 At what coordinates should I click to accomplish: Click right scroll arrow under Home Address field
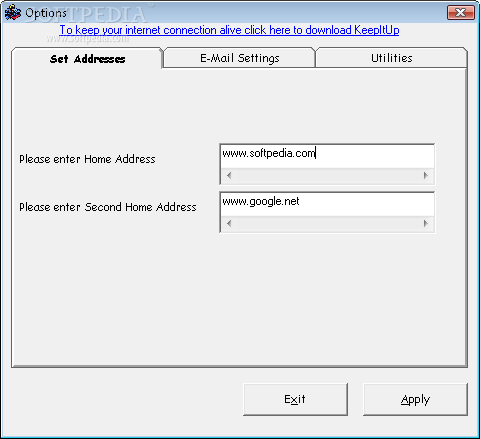[425, 175]
